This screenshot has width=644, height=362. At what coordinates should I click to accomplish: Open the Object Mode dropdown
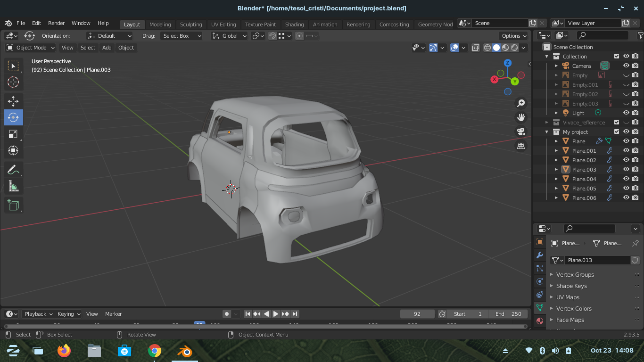point(31,48)
